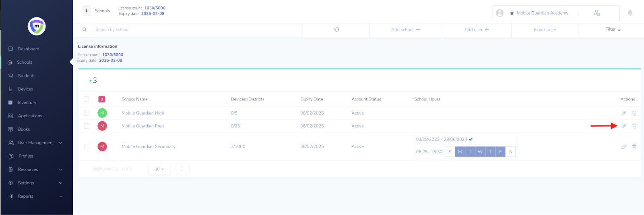Go to Dashboard in sidebar
Screen dimensions: 644x215
pyautogui.click(x=29, y=49)
